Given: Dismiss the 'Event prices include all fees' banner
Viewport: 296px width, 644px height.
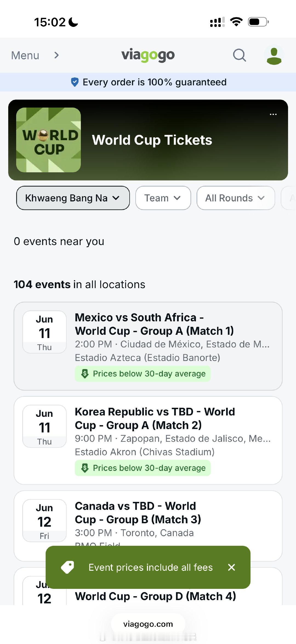Looking at the screenshot, I should tap(231, 567).
